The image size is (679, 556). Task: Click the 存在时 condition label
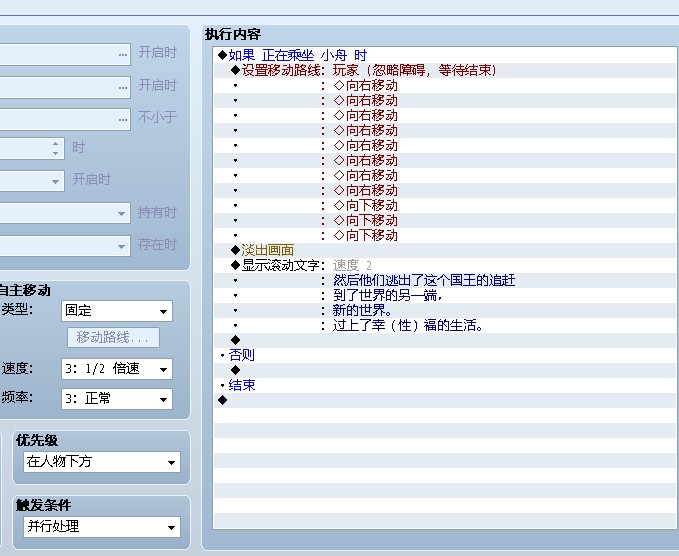(x=157, y=245)
